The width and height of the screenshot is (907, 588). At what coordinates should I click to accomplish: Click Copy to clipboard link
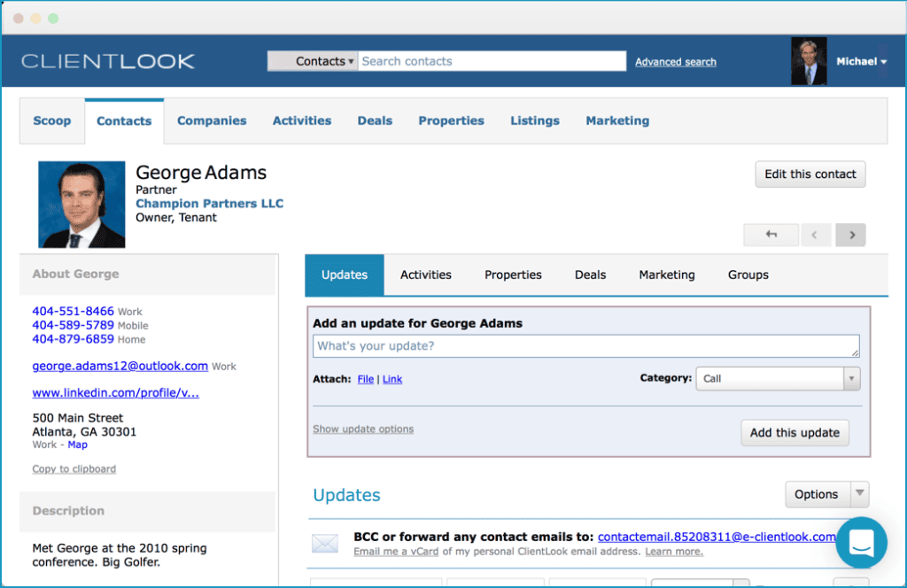coord(74,469)
